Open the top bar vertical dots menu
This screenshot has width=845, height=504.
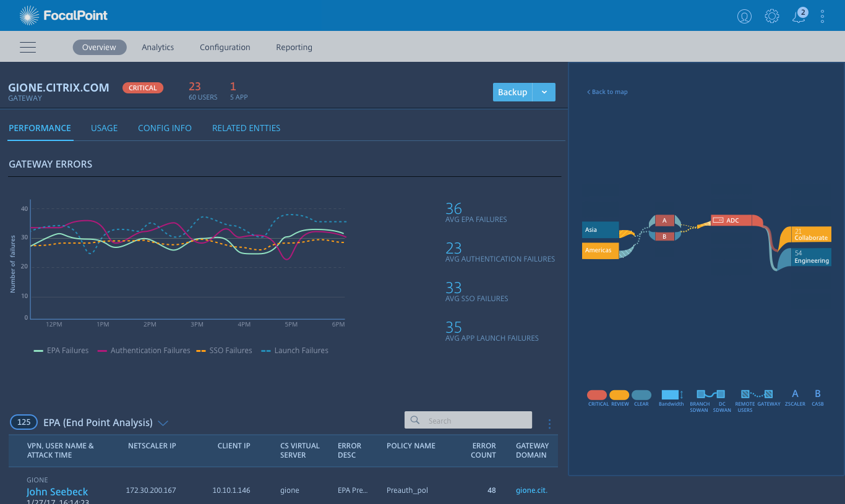tap(822, 16)
